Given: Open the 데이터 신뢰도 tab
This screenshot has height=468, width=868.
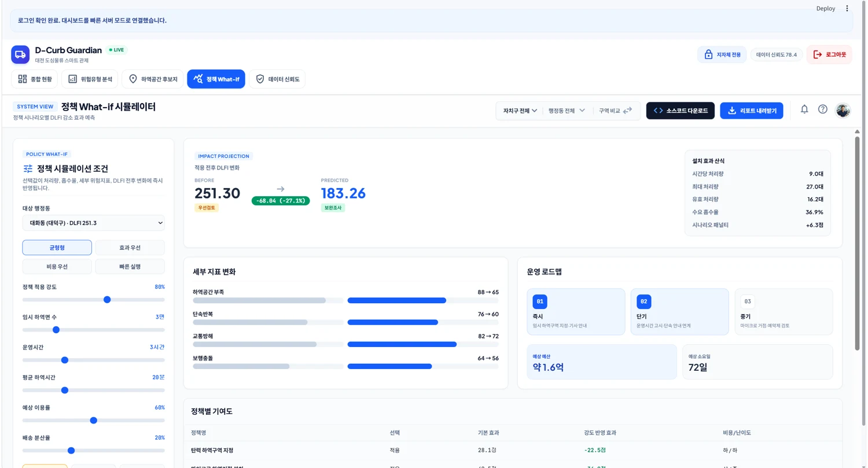Looking at the screenshot, I should pyautogui.click(x=277, y=79).
